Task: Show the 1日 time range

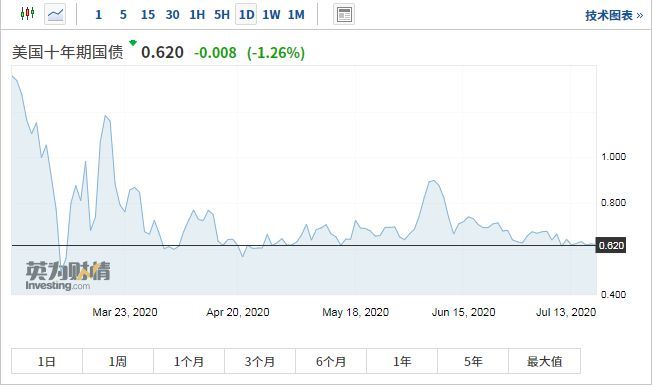Action: pyautogui.click(x=47, y=361)
